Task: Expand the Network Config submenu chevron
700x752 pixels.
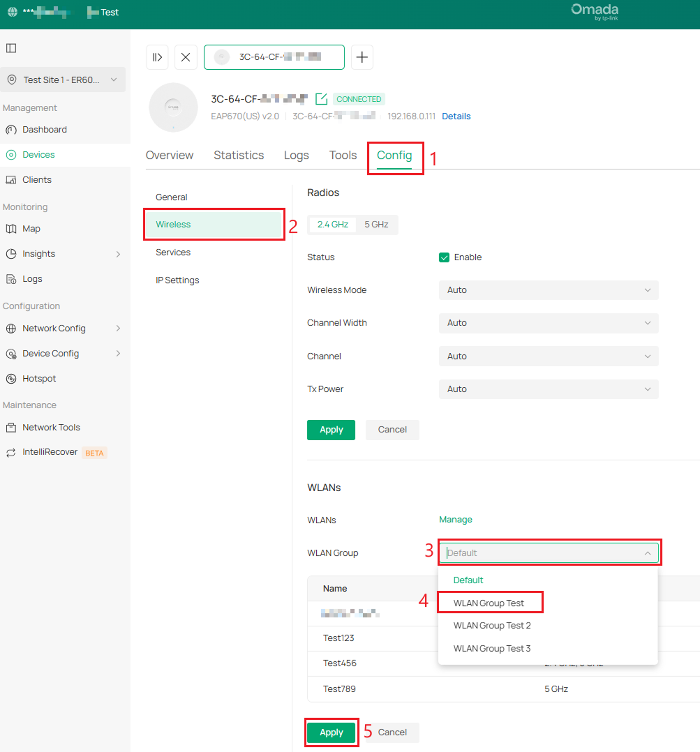Action: [x=118, y=328]
